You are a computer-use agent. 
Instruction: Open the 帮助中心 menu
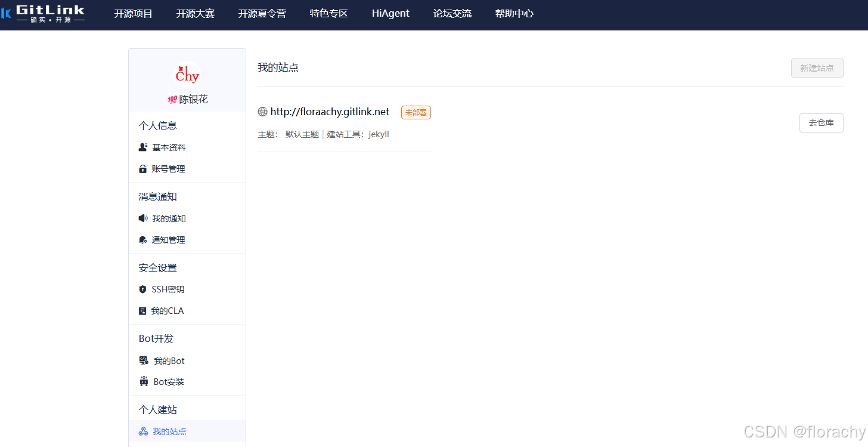[x=514, y=13]
